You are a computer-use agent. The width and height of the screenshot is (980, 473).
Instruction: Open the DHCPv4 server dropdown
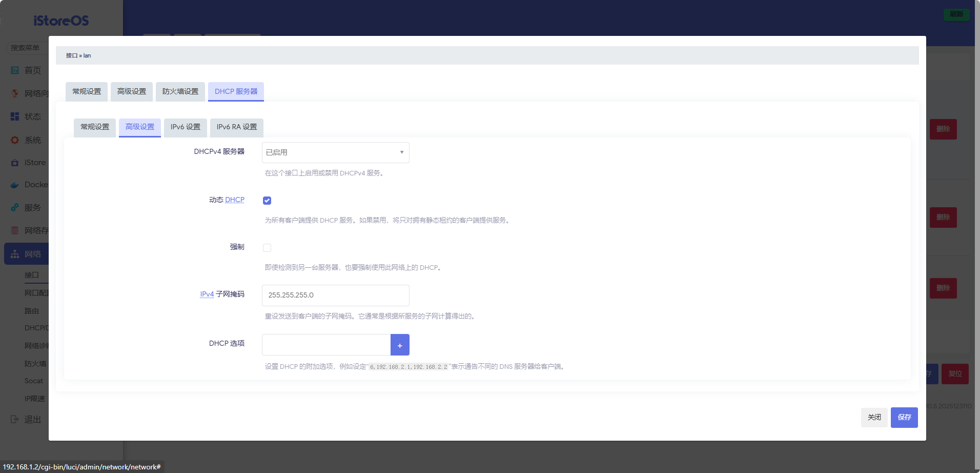click(x=335, y=152)
